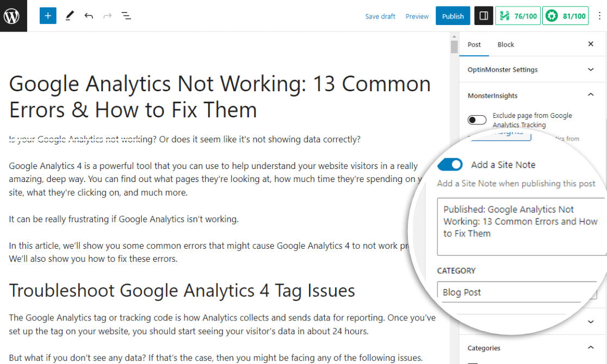Screen dimensions: 607x364
Task: Switch to the Block tab
Action: (x=505, y=45)
